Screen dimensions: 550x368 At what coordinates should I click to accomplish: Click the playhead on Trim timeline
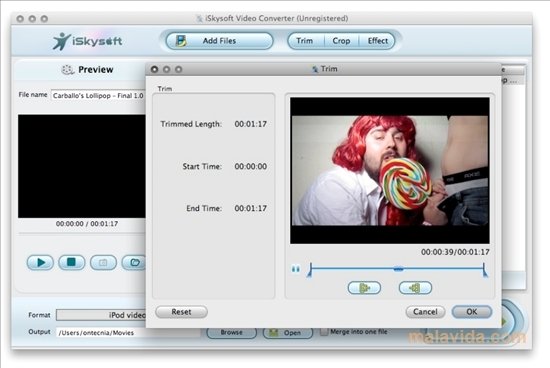coord(398,269)
